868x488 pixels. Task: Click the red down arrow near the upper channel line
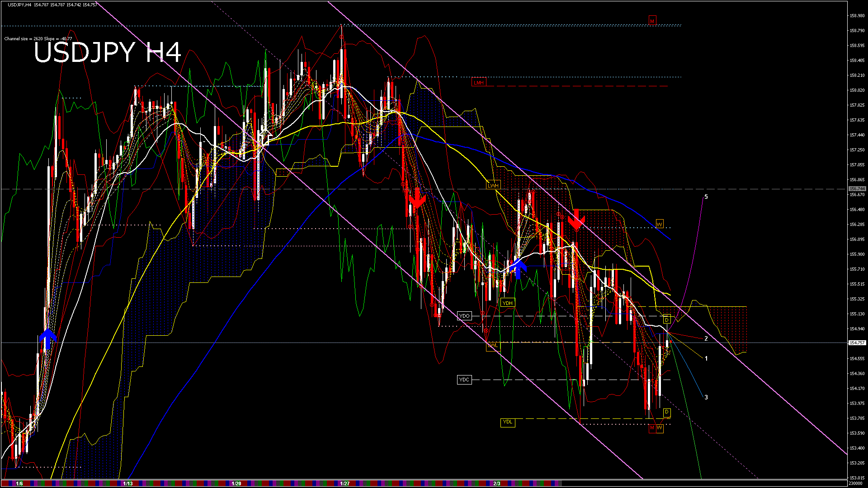click(x=576, y=220)
